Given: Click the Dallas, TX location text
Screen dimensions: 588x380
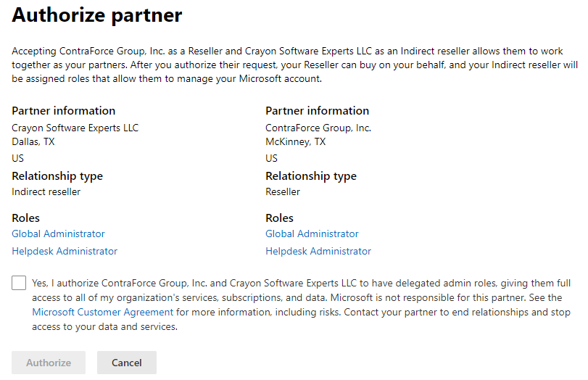Looking at the screenshot, I should click(x=33, y=142).
